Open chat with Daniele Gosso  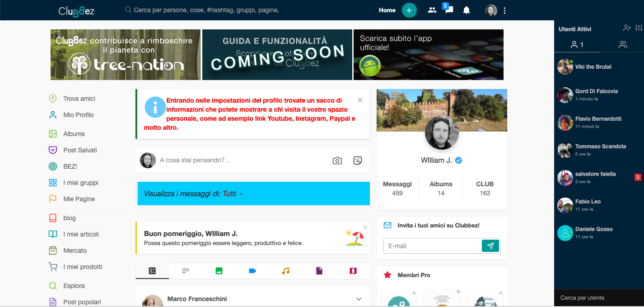(x=599, y=232)
